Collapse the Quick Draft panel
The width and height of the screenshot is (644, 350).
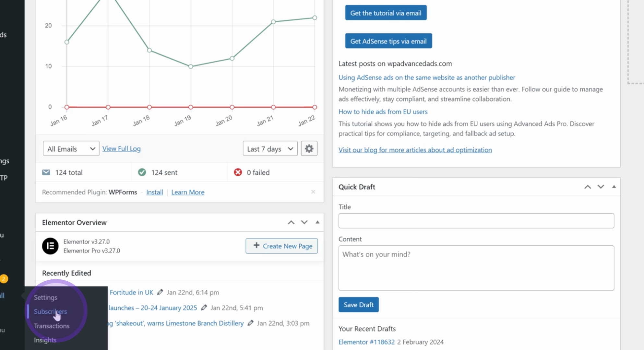(x=614, y=187)
